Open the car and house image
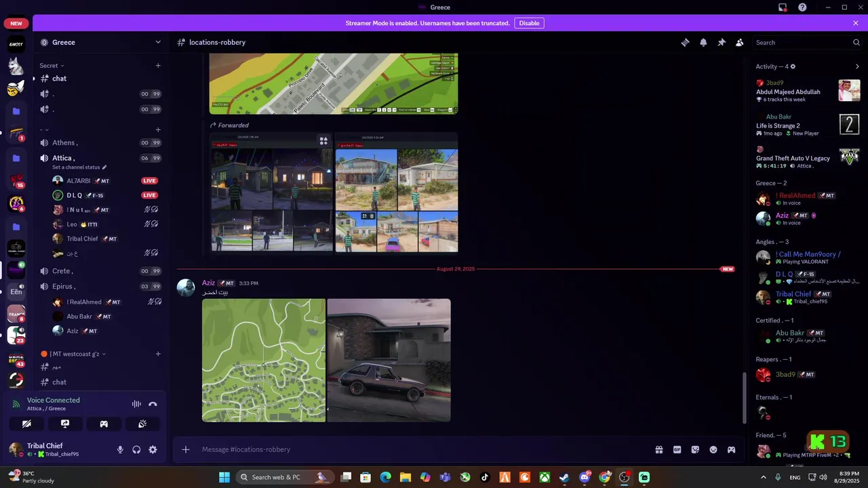 (x=389, y=360)
